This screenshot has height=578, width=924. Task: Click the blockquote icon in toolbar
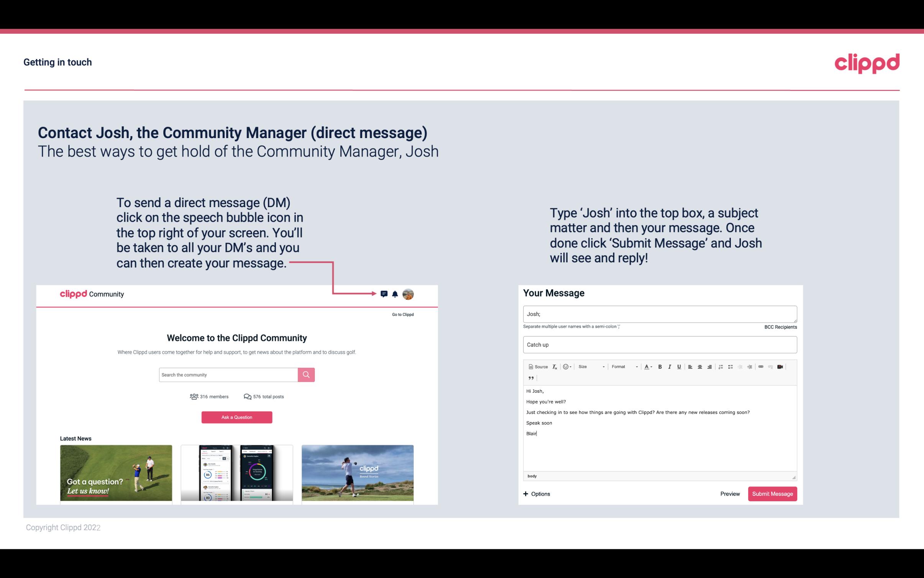(530, 378)
